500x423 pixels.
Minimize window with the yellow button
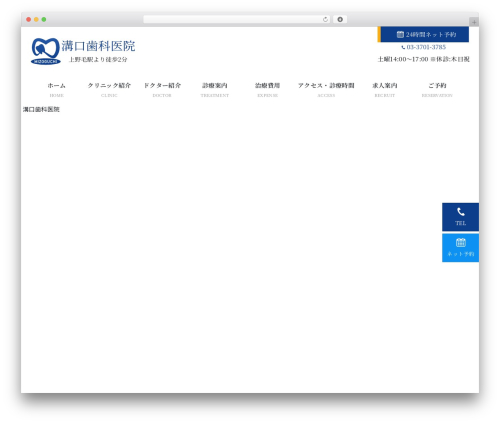[36, 19]
